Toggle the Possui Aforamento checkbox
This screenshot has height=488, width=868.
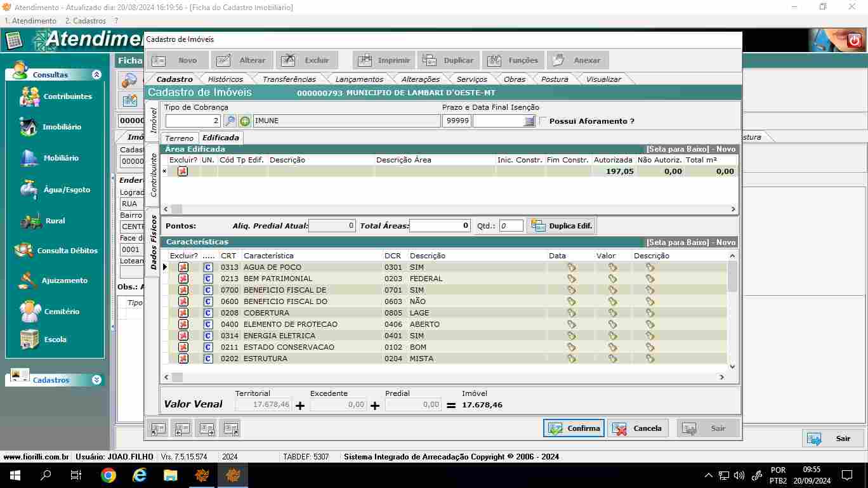coord(543,121)
